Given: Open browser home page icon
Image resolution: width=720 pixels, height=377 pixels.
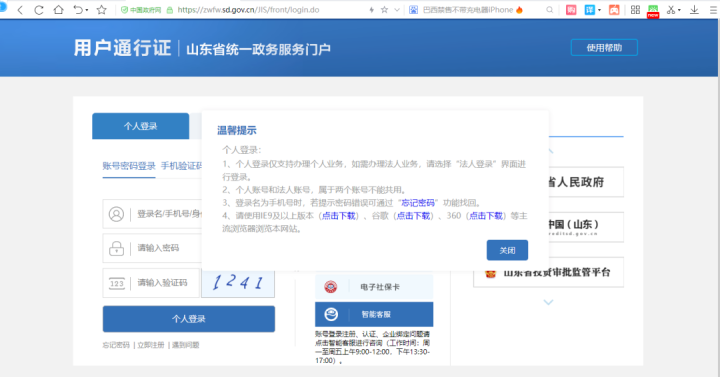Looking at the screenshot, I should (x=58, y=10).
